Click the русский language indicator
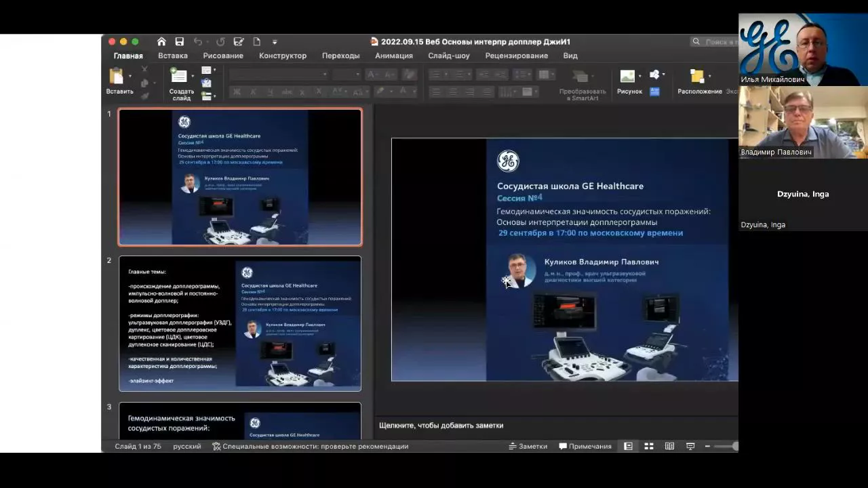The width and height of the screenshot is (868, 488). pyautogui.click(x=187, y=446)
